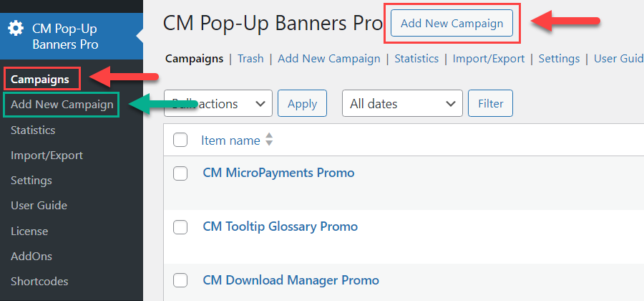Screen dimensions: 644x301
Task: Open the All dates dropdown
Action: point(402,104)
